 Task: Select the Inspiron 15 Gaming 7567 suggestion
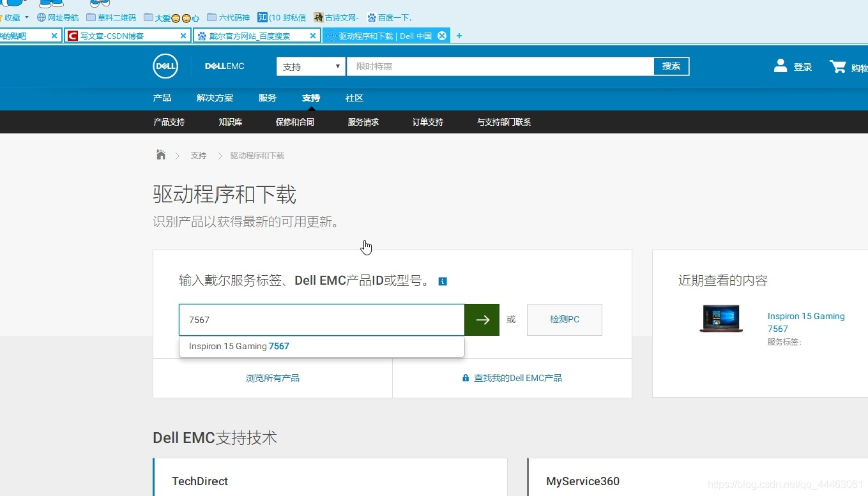(322, 346)
